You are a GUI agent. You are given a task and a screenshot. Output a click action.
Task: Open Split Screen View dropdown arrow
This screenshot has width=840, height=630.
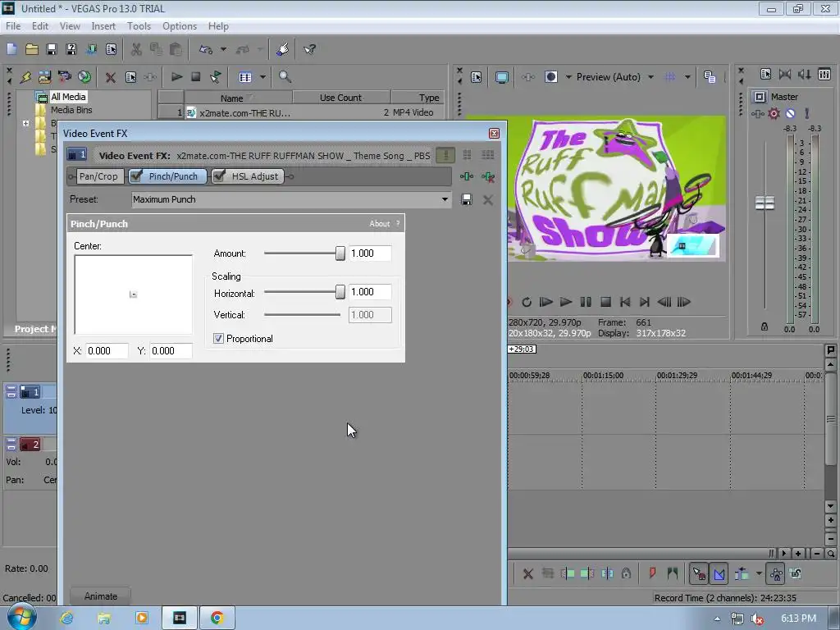pyautogui.click(x=568, y=77)
